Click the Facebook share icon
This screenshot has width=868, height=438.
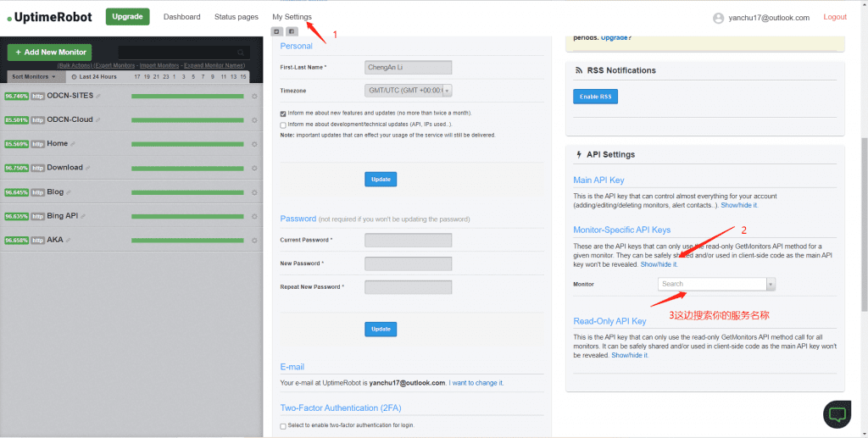pos(292,31)
